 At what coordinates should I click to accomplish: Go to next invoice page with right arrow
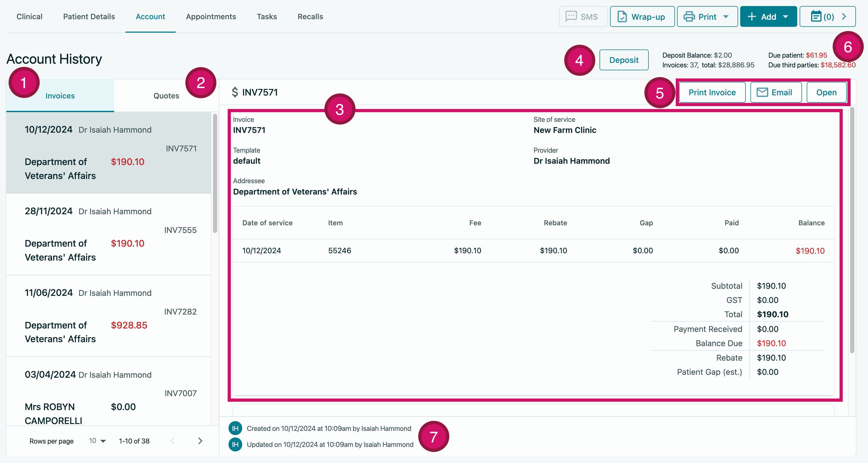click(x=200, y=441)
